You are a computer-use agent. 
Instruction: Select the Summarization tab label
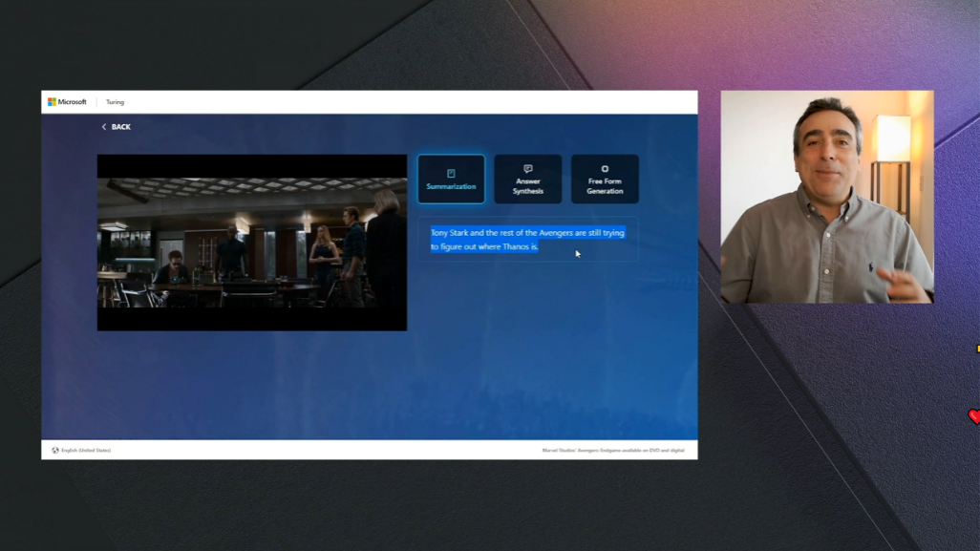tap(451, 187)
